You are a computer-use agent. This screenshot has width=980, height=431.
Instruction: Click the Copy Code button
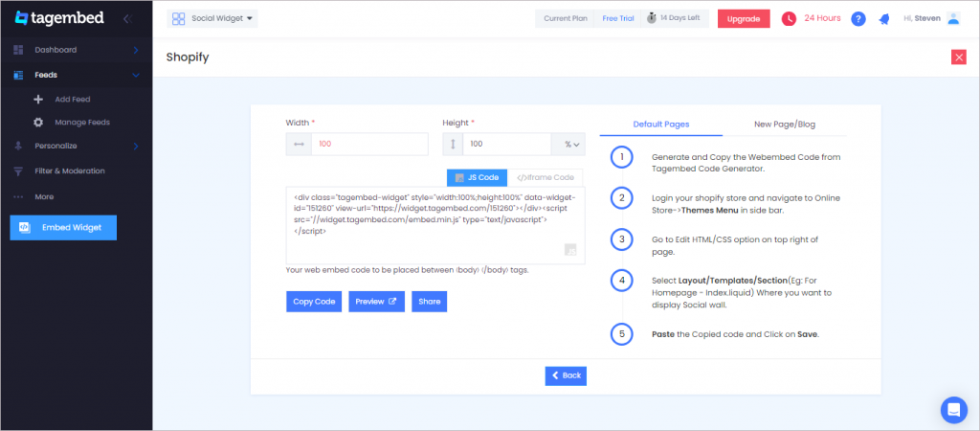point(314,302)
